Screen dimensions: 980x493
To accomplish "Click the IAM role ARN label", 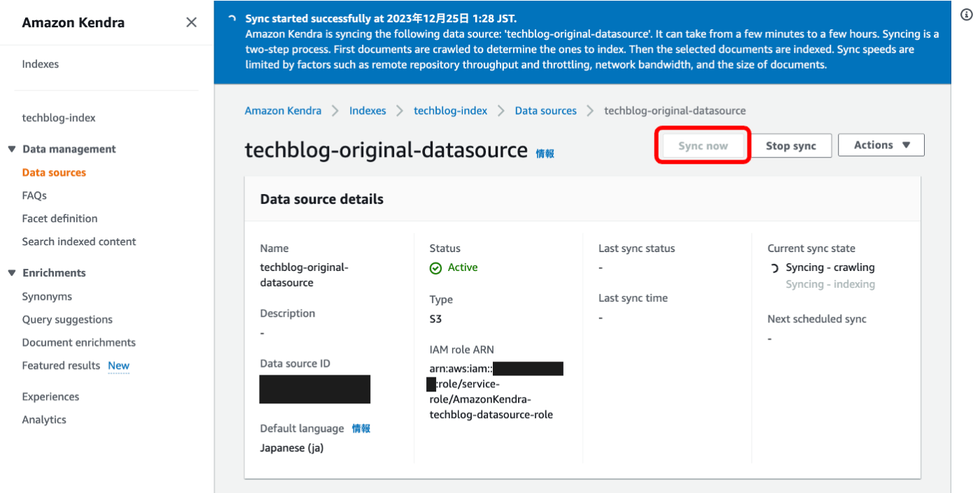I will pos(462,350).
